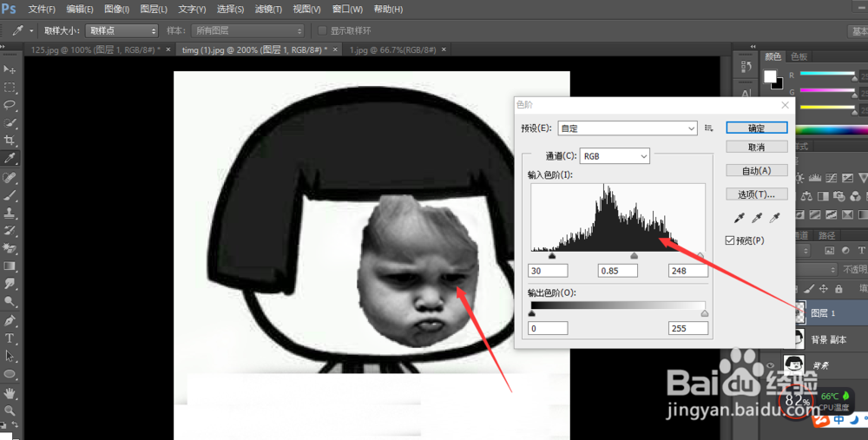
Task: Confirm Levels with 确定 button
Action: [x=757, y=128]
